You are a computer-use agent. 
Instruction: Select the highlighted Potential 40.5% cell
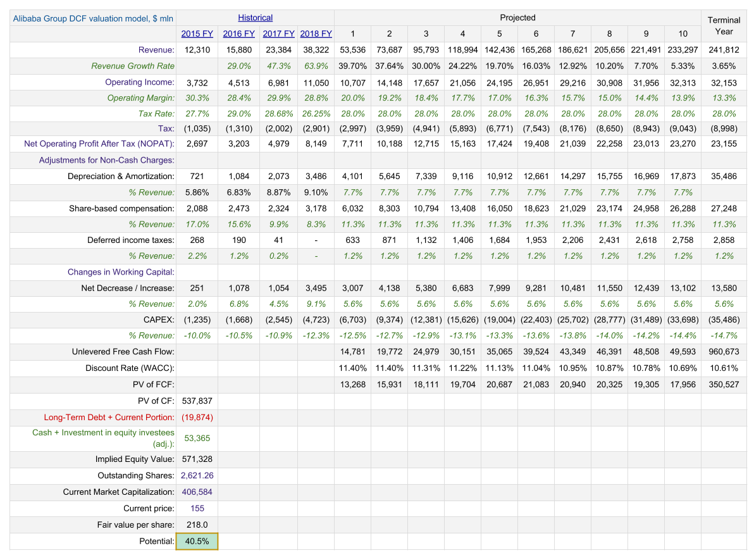(x=197, y=541)
